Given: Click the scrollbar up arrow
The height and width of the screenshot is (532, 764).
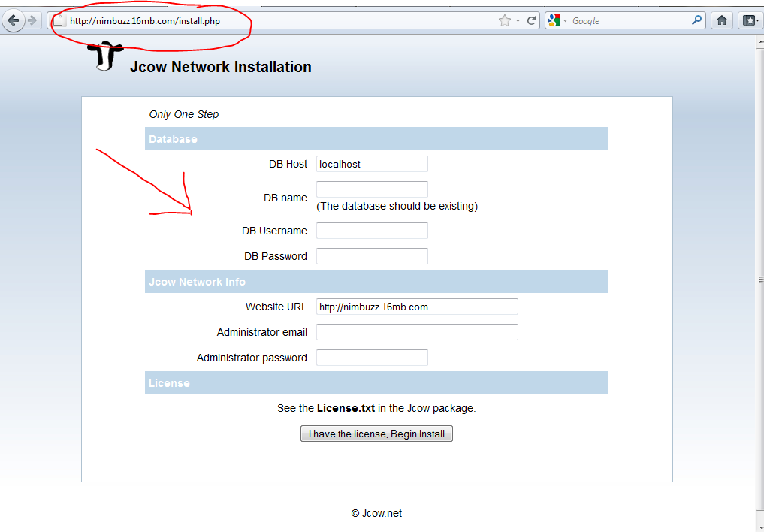Looking at the screenshot, I should pyautogui.click(x=760, y=42).
